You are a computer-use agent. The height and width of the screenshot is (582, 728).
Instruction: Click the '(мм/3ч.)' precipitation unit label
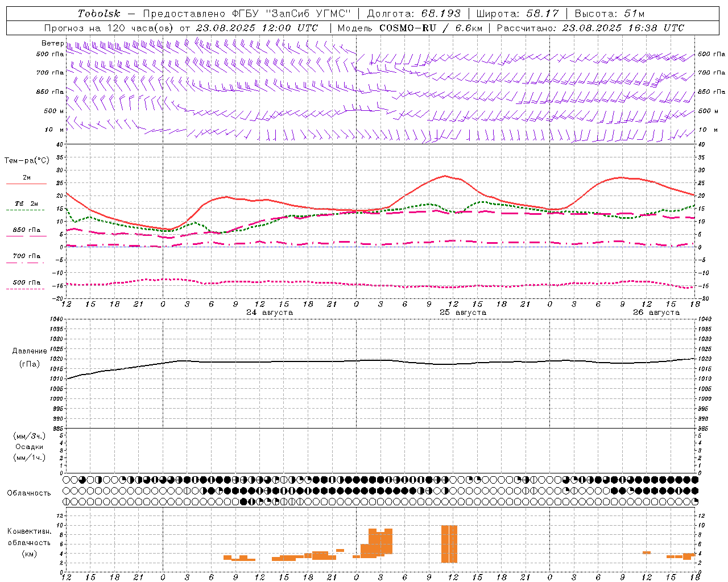click(30, 436)
